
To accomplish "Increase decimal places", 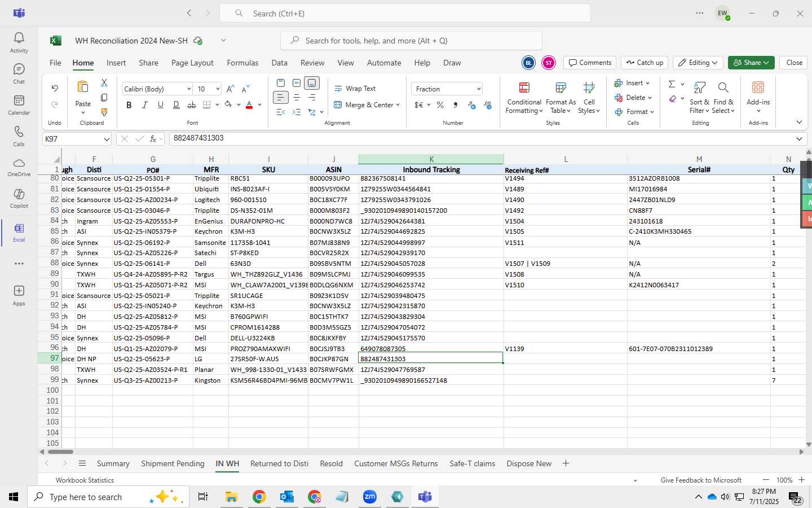I will [472, 105].
